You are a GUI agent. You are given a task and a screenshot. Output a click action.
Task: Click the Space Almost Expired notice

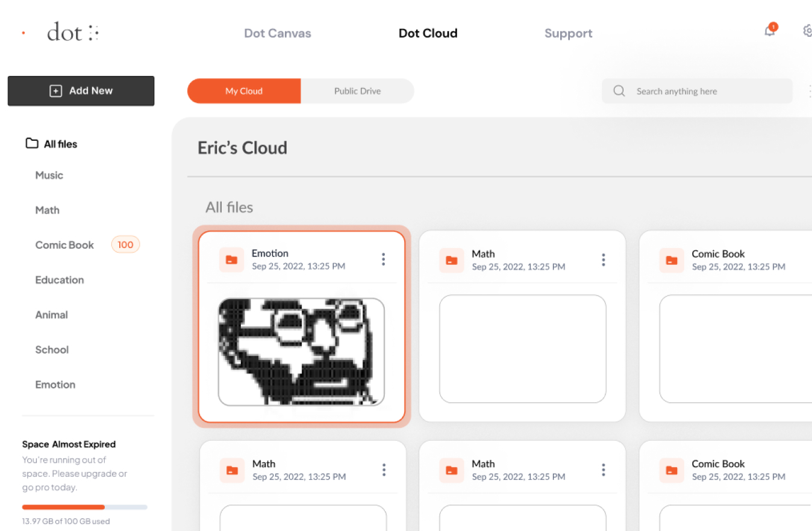click(69, 444)
